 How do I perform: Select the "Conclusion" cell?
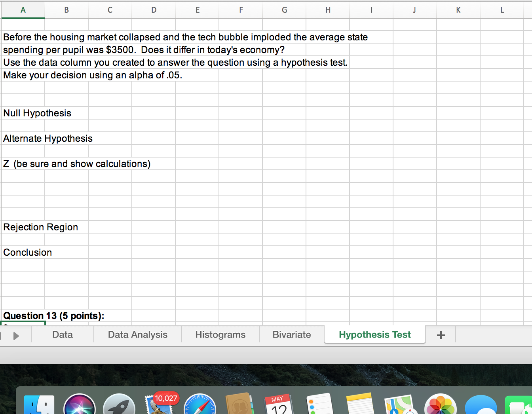click(28, 253)
